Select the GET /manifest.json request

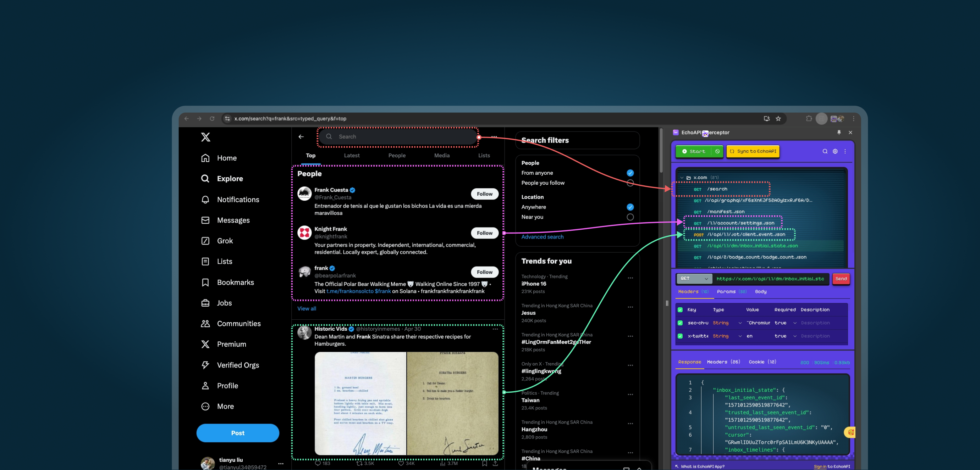(x=719, y=212)
